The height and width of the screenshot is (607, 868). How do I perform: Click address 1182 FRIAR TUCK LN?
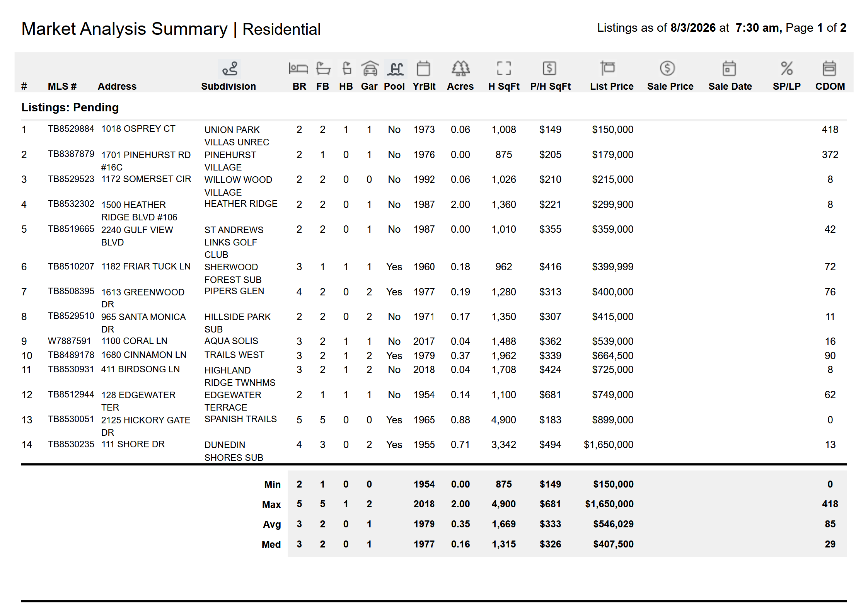pos(146,266)
